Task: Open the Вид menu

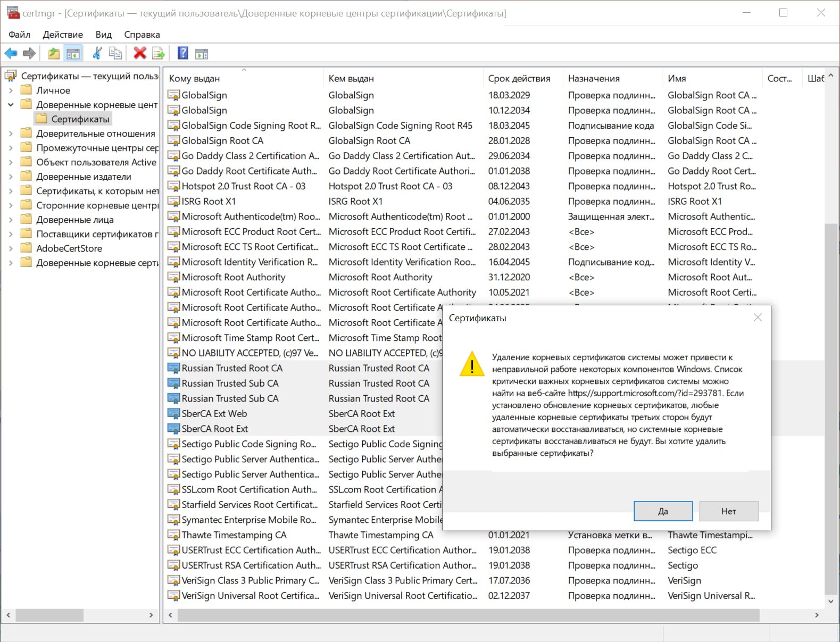Action: pos(104,35)
